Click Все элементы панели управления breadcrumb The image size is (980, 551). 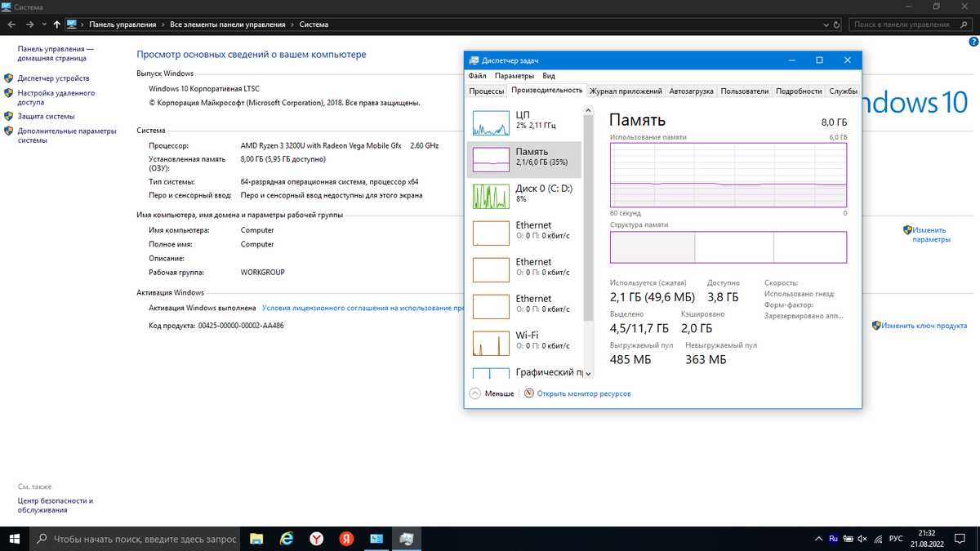[x=229, y=24]
